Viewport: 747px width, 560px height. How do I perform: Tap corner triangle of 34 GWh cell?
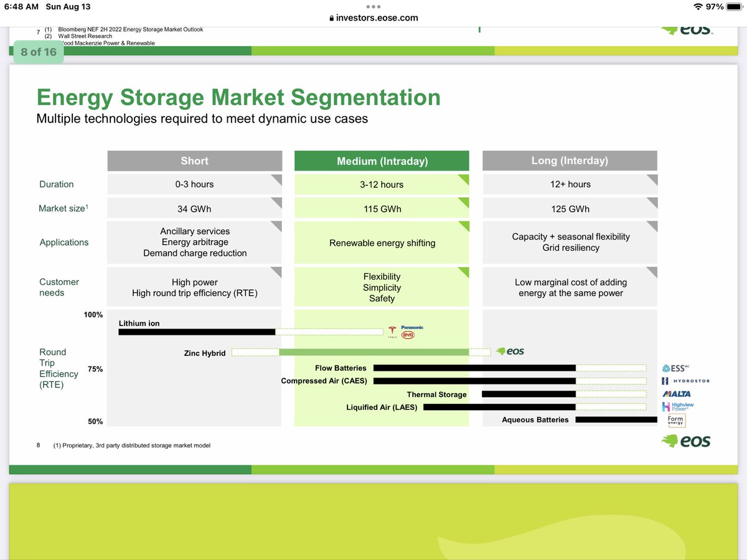point(277,202)
